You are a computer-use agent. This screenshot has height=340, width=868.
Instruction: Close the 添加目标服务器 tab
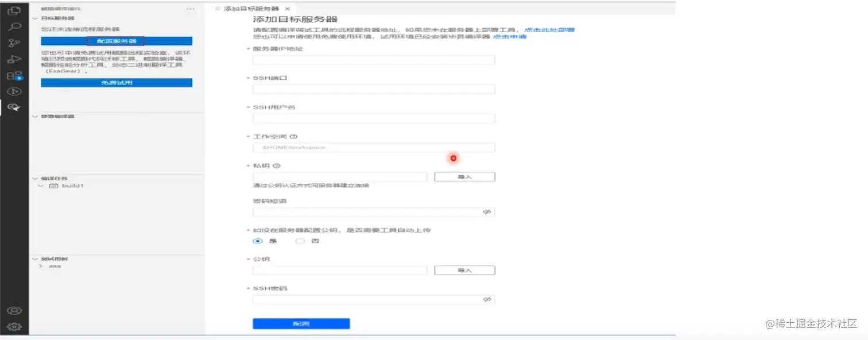288,9
